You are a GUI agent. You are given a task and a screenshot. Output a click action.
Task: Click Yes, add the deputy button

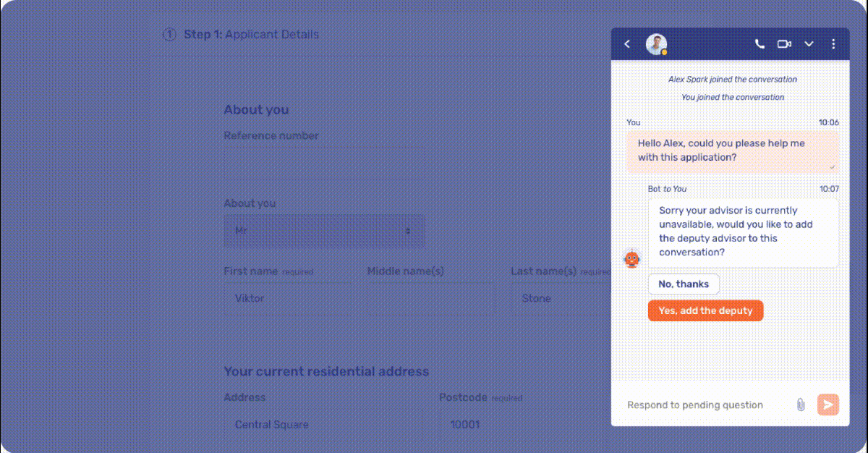(705, 310)
